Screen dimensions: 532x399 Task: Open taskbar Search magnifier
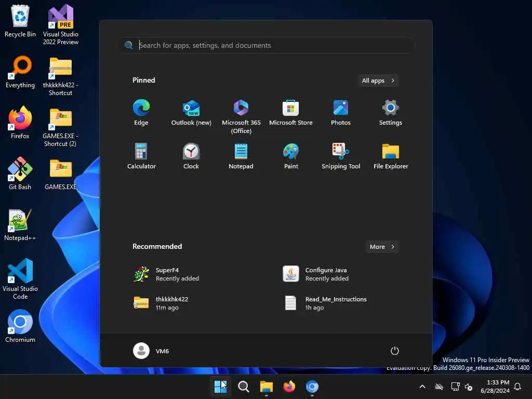(x=243, y=387)
